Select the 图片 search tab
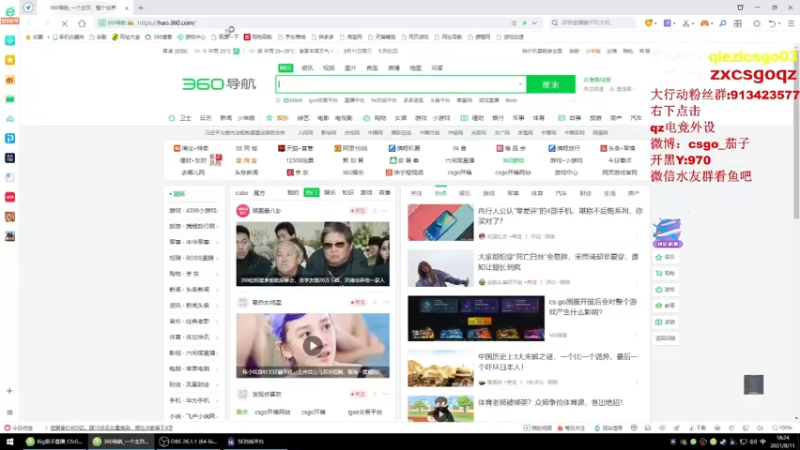This screenshot has width=800, height=450. click(350, 68)
